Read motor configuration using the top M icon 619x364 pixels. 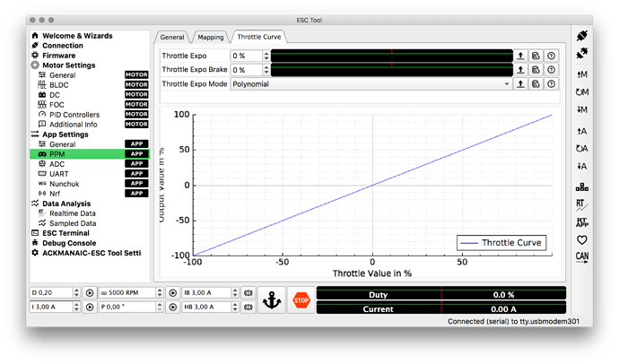582,74
